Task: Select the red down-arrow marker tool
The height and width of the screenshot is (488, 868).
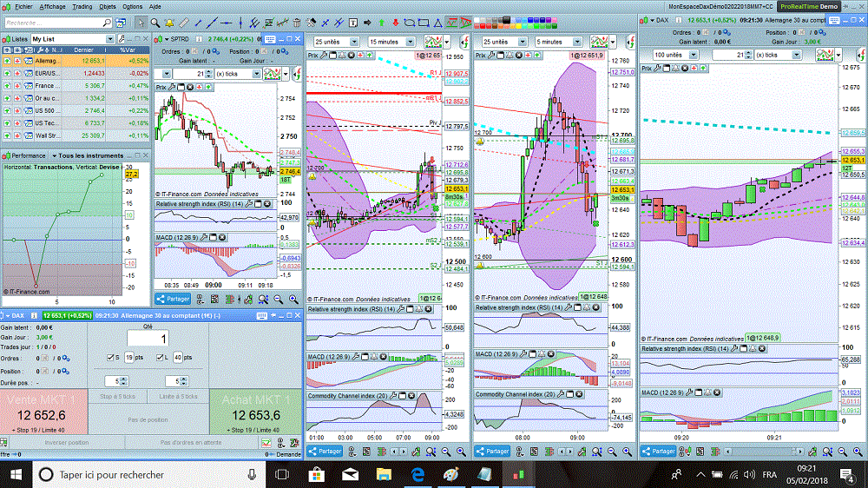Action: [396, 23]
